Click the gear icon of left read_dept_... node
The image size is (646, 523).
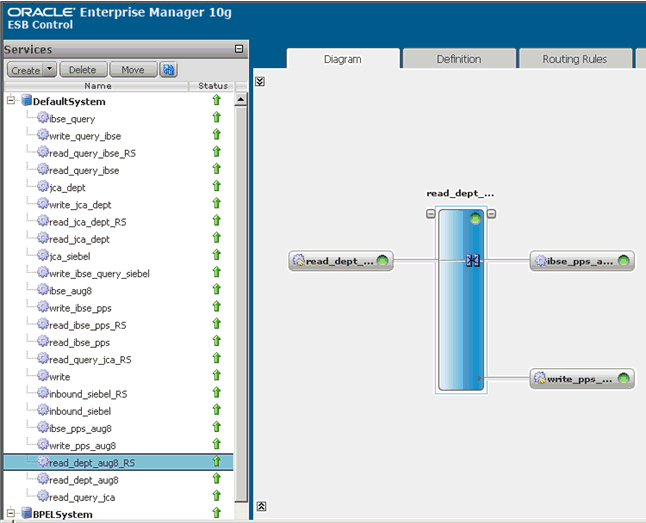(x=299, y=260)
